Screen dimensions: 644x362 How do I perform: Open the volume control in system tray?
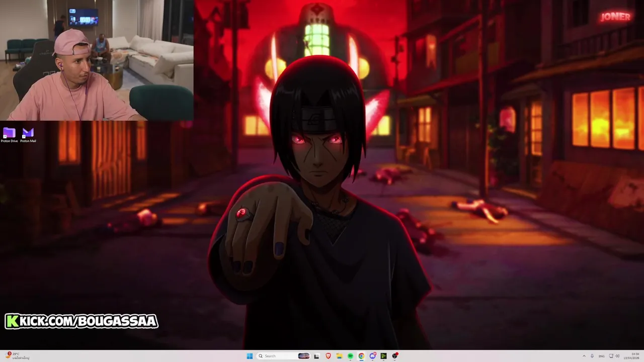tap(617, 356)
